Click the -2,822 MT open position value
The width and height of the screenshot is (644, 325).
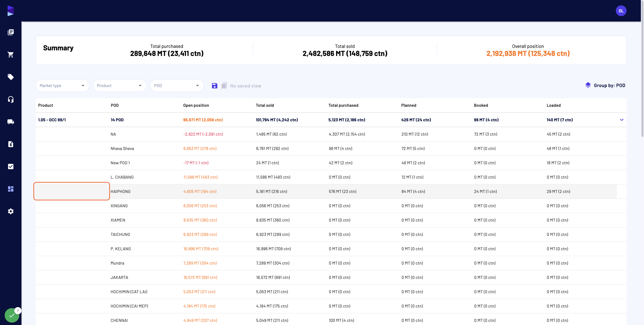[203, 134]
